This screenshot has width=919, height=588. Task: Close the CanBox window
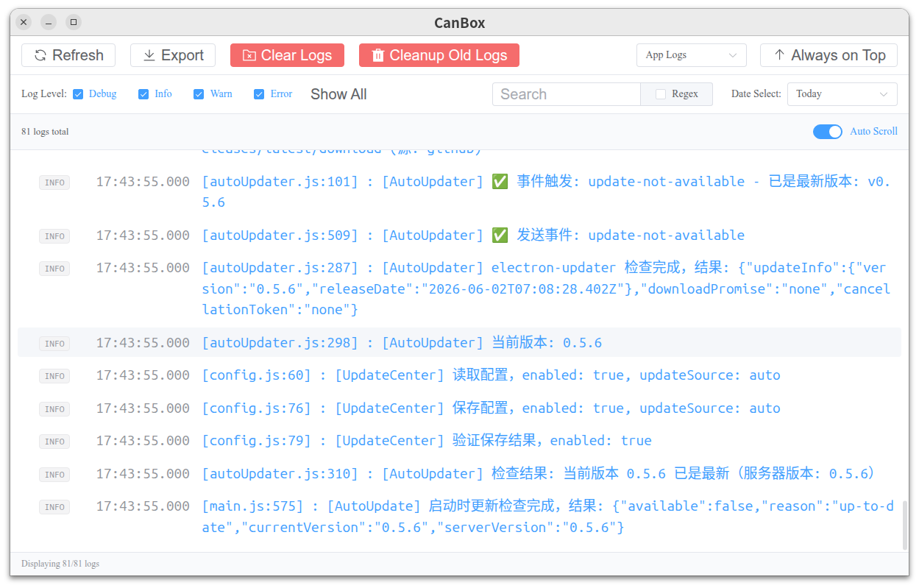pyautogui.click(x=24, y=23)
